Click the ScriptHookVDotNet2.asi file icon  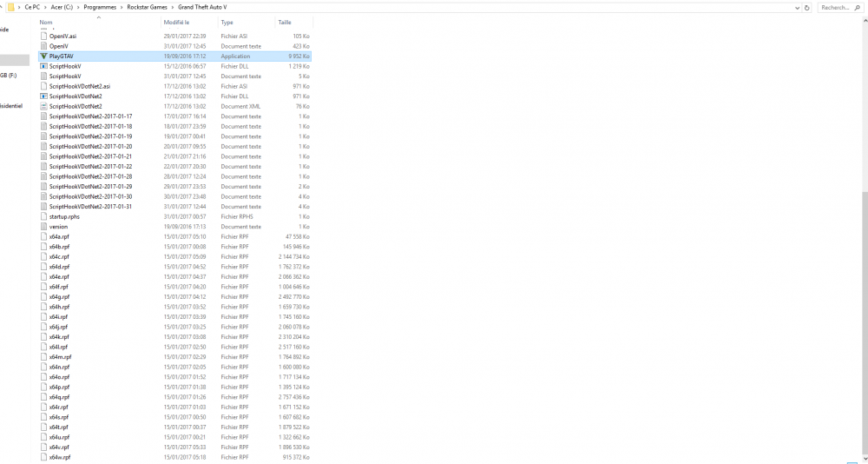(43, 87)
